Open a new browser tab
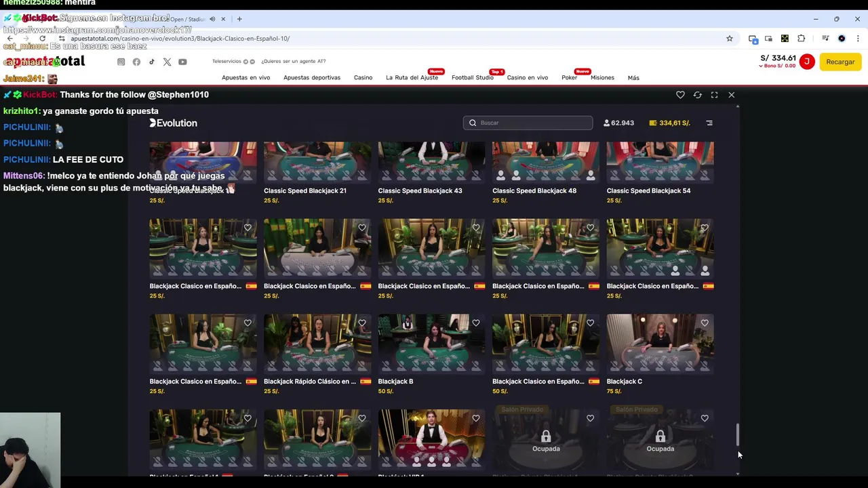Viewport: 868px width, 488px height. [x=239, y=19]
